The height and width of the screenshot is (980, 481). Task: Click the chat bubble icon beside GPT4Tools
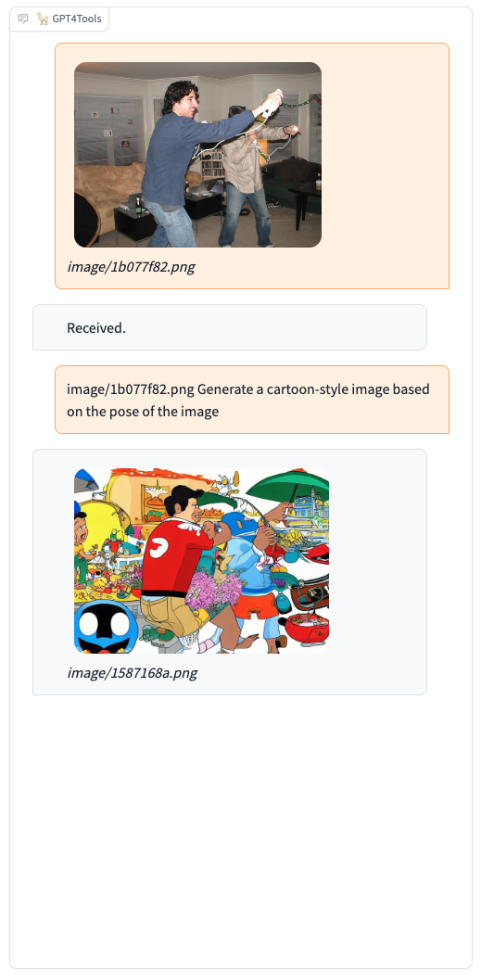23,19
